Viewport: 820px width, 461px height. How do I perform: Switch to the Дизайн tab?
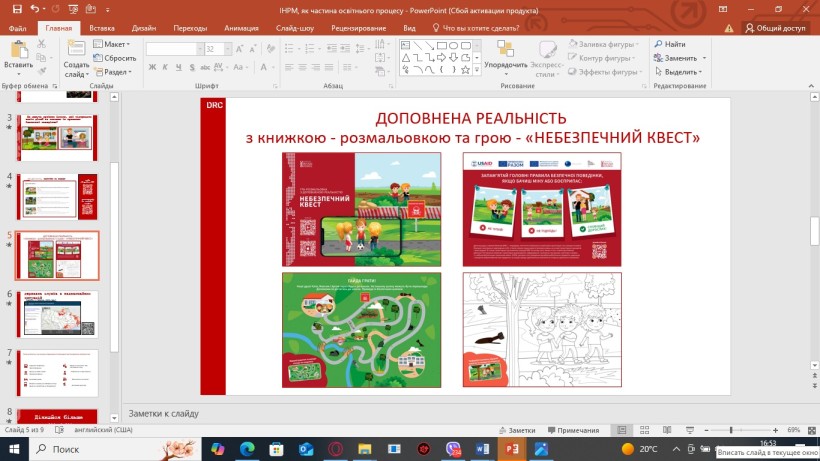coord(144,28)
